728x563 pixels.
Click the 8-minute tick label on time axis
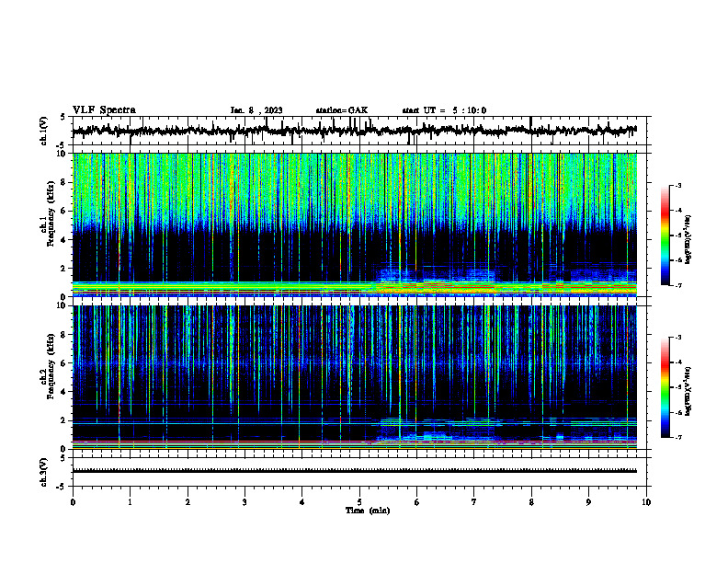point(531,502)
